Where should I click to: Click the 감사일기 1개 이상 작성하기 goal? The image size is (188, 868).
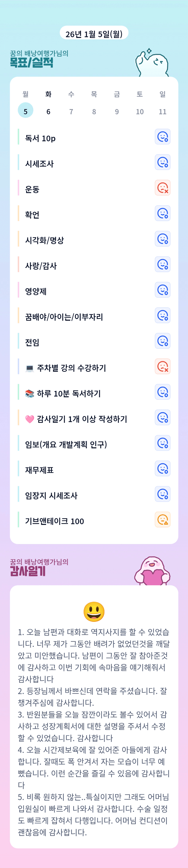pos(82,419)
